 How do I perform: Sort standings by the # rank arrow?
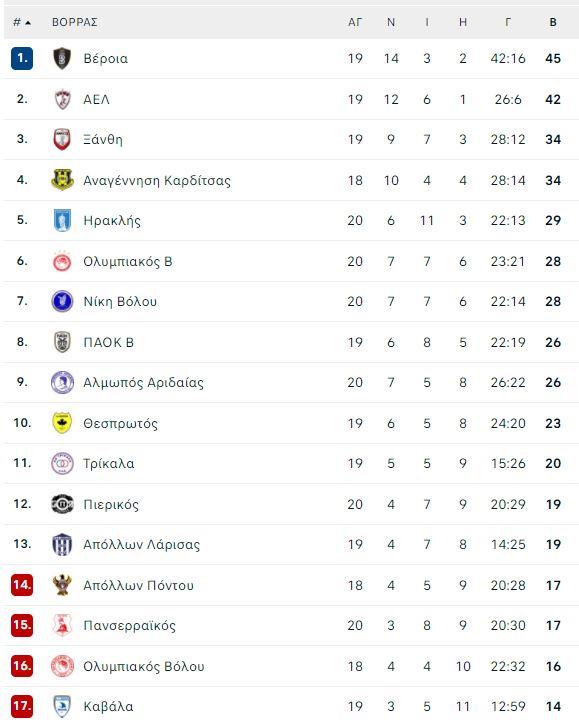pos(22,22)
